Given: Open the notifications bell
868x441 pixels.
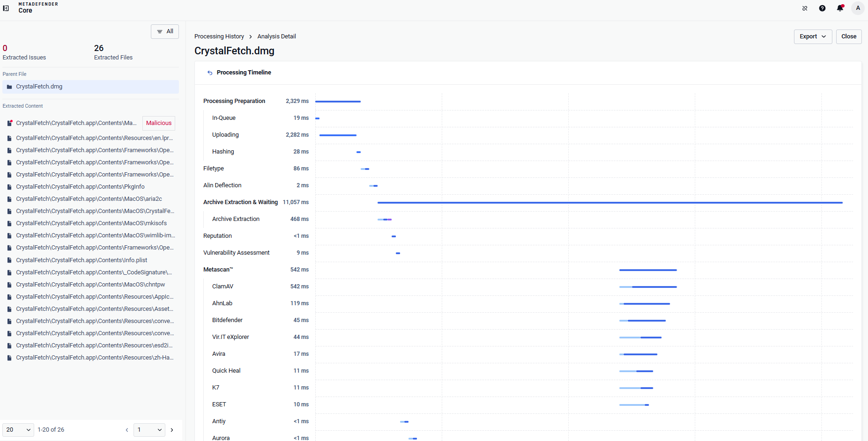Looking at the screenshot, I should [840, 8].
